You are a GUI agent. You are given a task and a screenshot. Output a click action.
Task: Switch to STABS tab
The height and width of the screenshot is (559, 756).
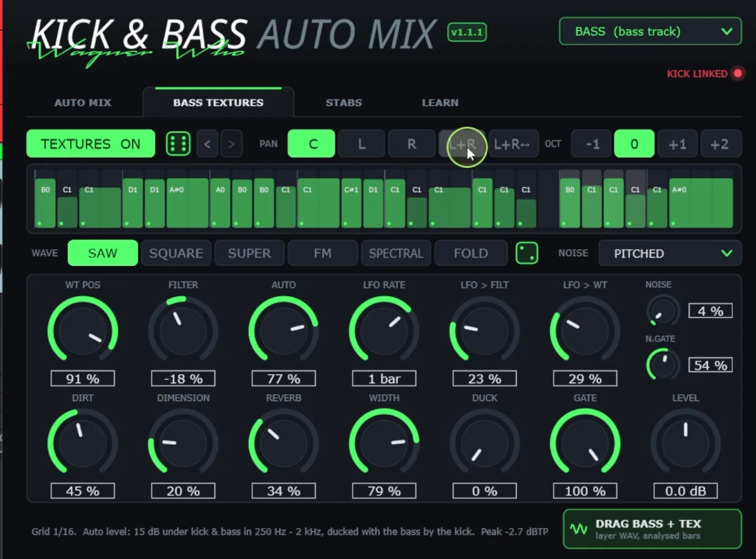(344, 103)
